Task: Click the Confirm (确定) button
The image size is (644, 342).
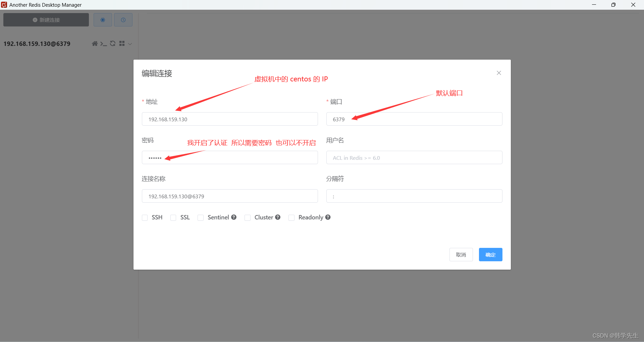Action: (x=490, y=255)
